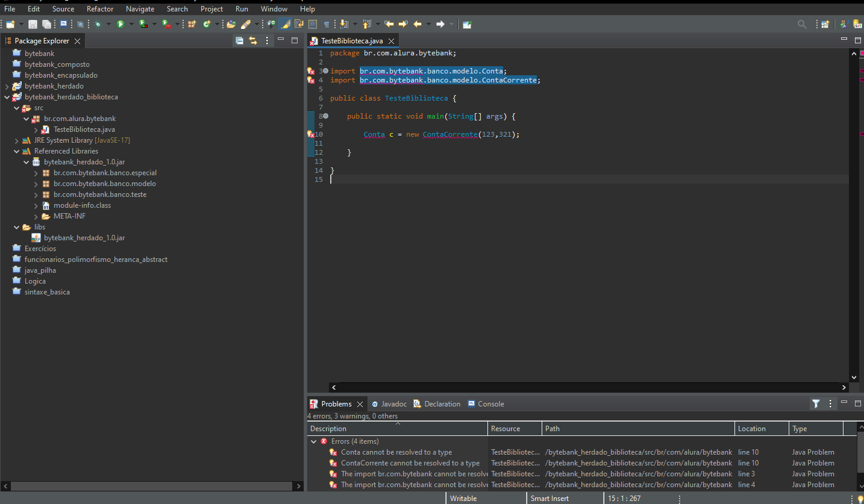Switch to the Java perspective icon
Viewport: 864px width, 504px height.
click(843, 24)
